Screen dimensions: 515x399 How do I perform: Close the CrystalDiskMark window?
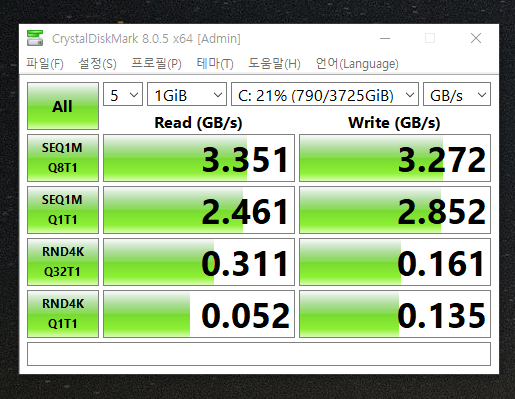click(476, 38)
